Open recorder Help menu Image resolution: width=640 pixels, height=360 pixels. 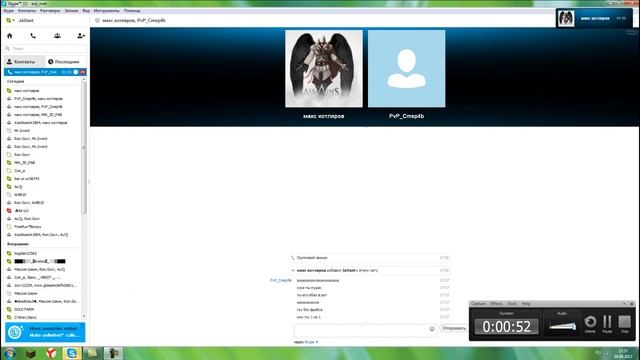click(x=526, y=304)
